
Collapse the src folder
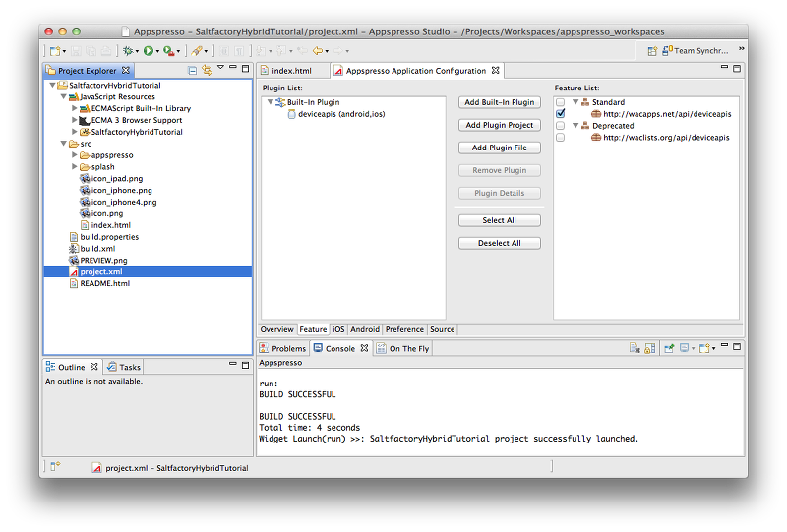click(x=64, y=143)
